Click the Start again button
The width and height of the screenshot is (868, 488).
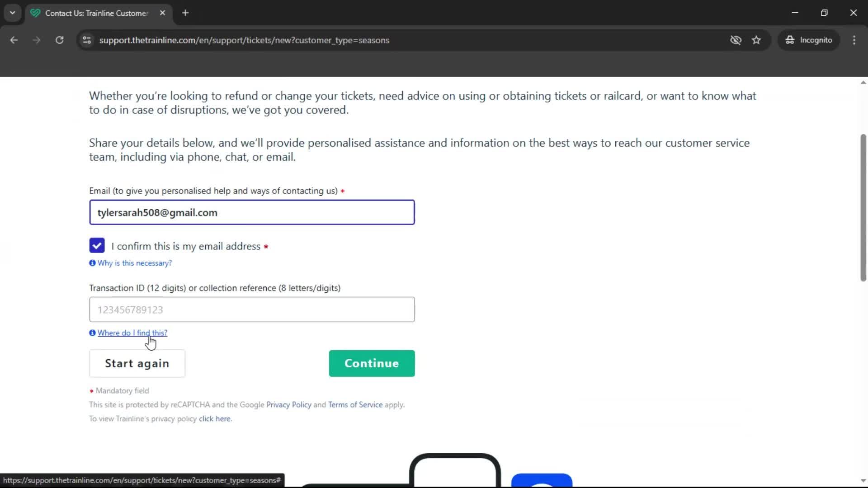[x=137, y=363]
